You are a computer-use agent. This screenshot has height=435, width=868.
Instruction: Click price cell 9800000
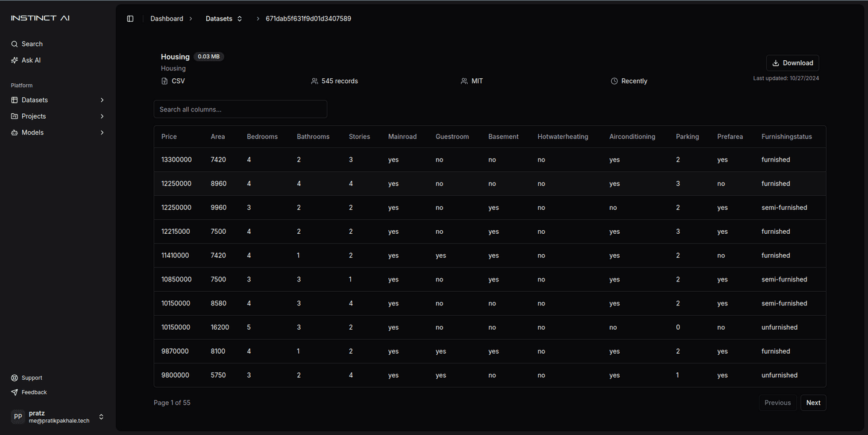[x=175, y=375]
